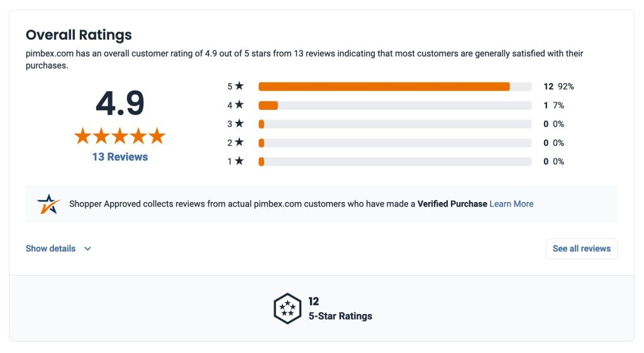Click the star icon beside the 1 rating row
Screen dimensions: 644x353
(239, 162)
